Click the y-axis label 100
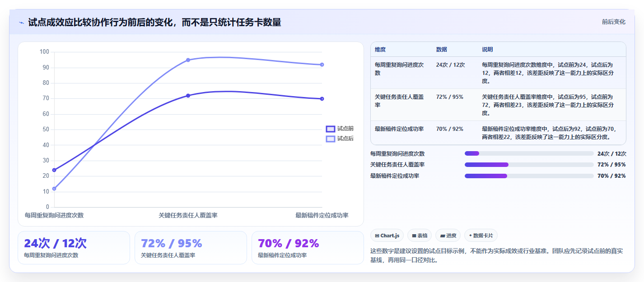 (44, 52)
